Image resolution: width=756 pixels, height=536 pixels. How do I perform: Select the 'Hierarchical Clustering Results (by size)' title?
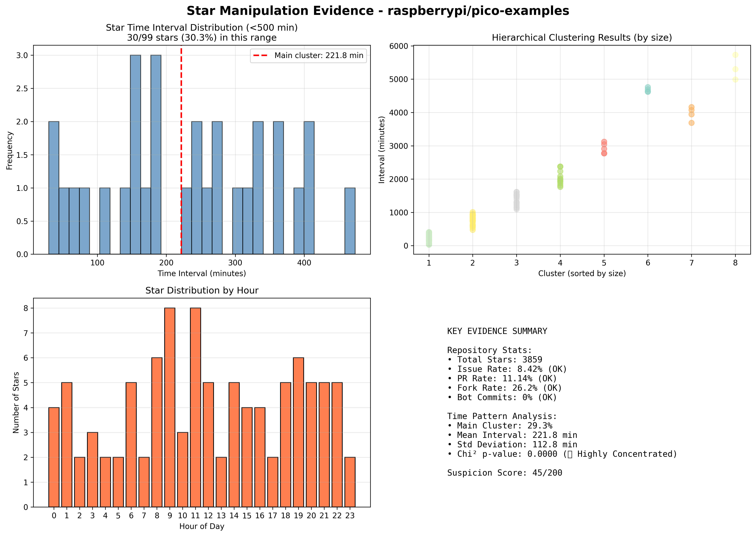[582, 38]
